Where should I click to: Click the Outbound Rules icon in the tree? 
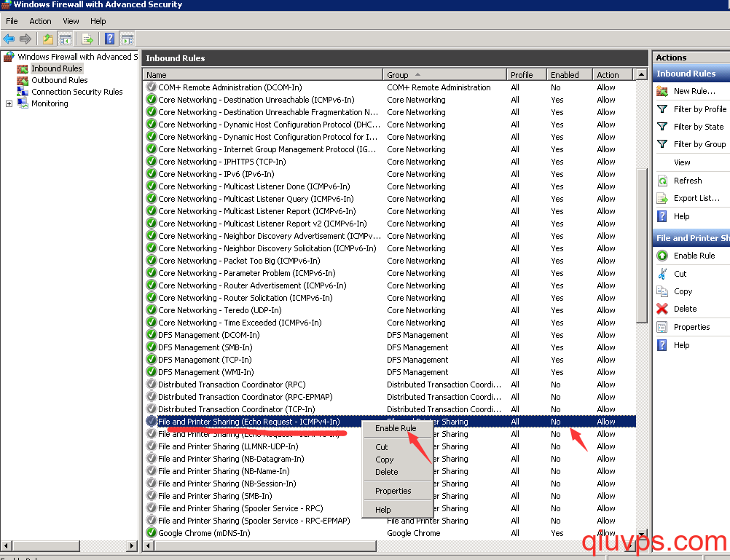pyautogui.click(x=23, y=81)
